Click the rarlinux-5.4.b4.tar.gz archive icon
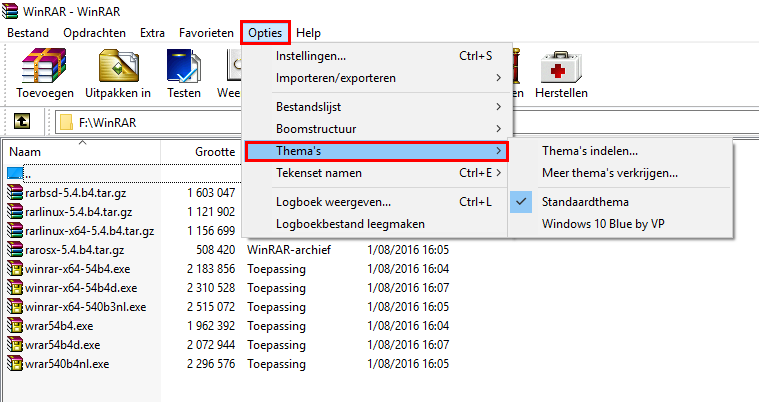 pyautogui.click(x=15, y=212)
